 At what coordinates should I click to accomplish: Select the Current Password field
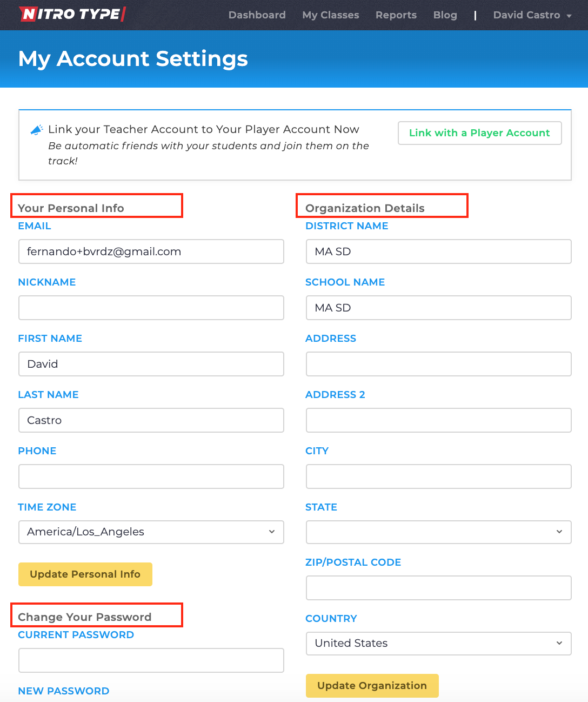151,660
